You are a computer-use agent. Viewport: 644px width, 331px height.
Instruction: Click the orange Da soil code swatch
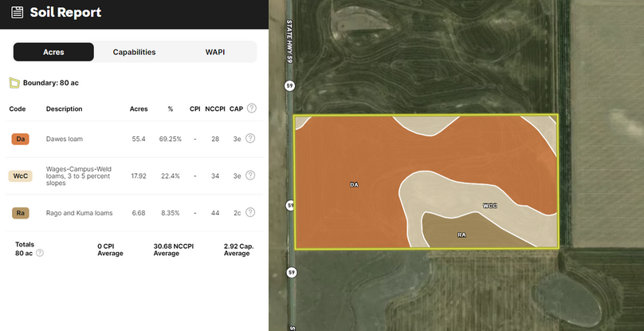click(x=21, y=139)
